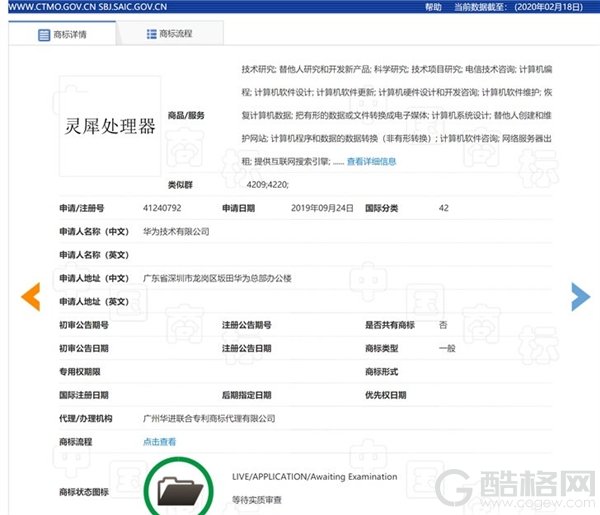Click the 帮助 help link
This screenshot has width=600, height=515.
433,7
